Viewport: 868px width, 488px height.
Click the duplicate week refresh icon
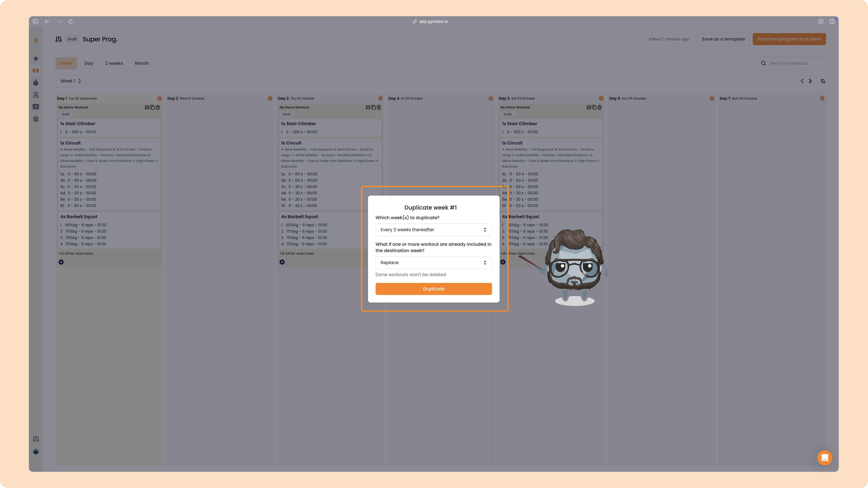click(823, 81)
